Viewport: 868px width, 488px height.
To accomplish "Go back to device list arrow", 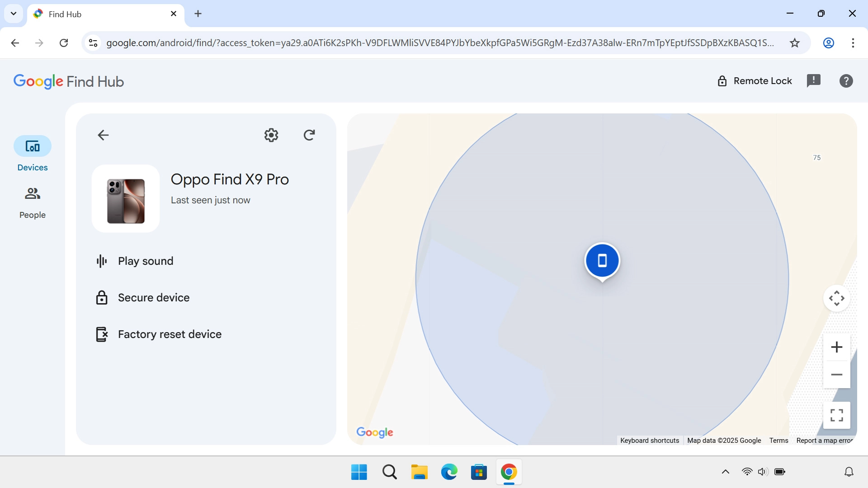I will [103, 135].
